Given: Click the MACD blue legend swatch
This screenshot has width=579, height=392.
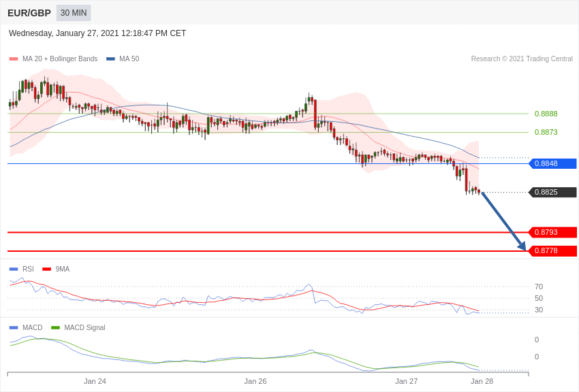Looking at the screenshot, I should tap(14, 327).
